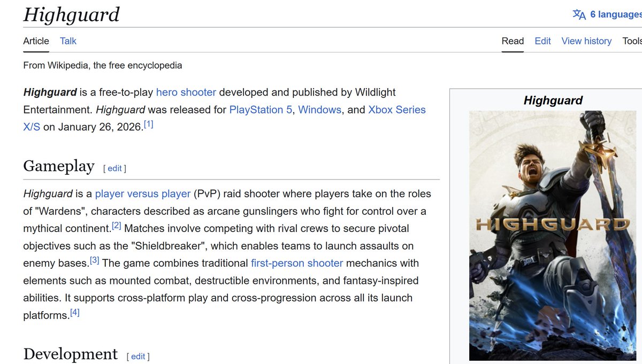Open the Edit tab
The width and height of the screenshot is (642, 364).
[x=542, y=41]
